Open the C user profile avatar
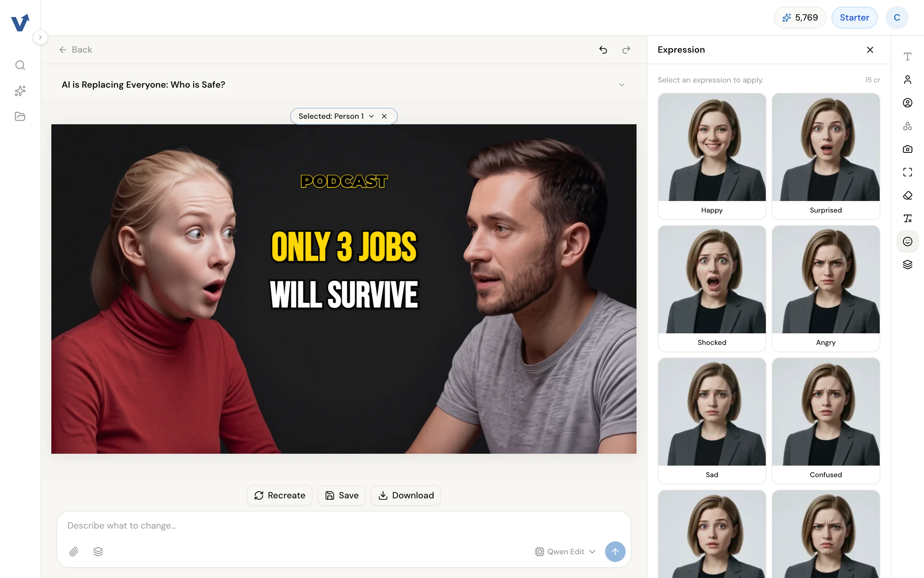Image resolution: width=924 pixels, height=578 pixels. tap(897, 18)
